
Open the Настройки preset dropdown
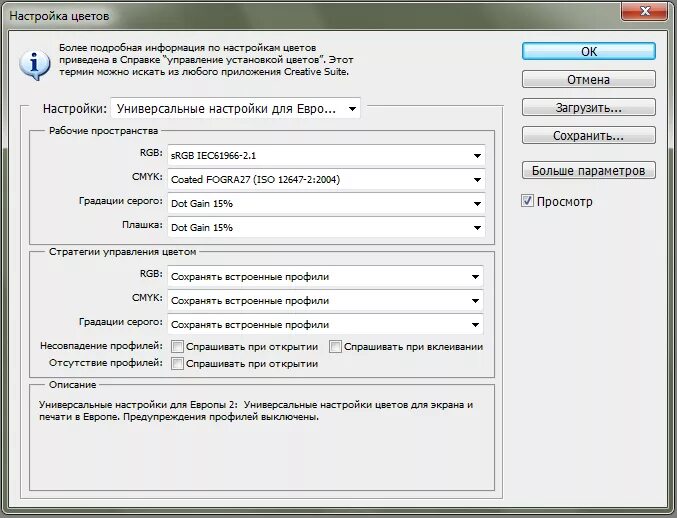(x=235, y=108)
